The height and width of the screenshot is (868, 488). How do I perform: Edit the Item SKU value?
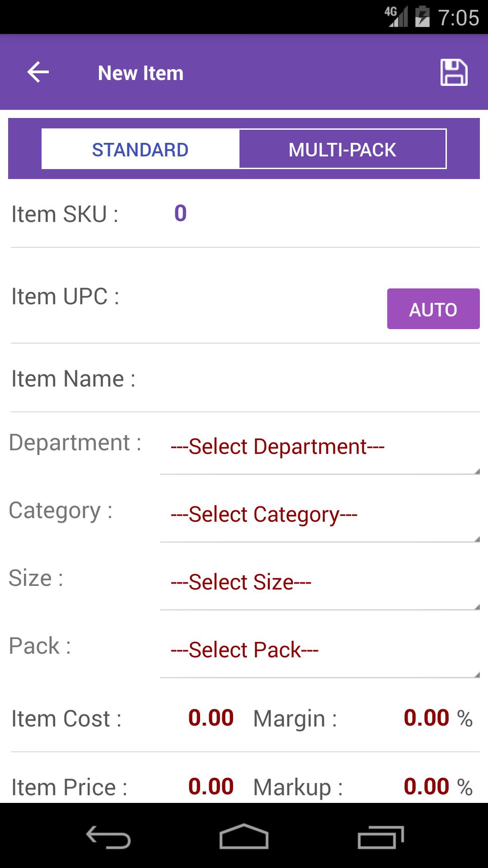point(181,213)
